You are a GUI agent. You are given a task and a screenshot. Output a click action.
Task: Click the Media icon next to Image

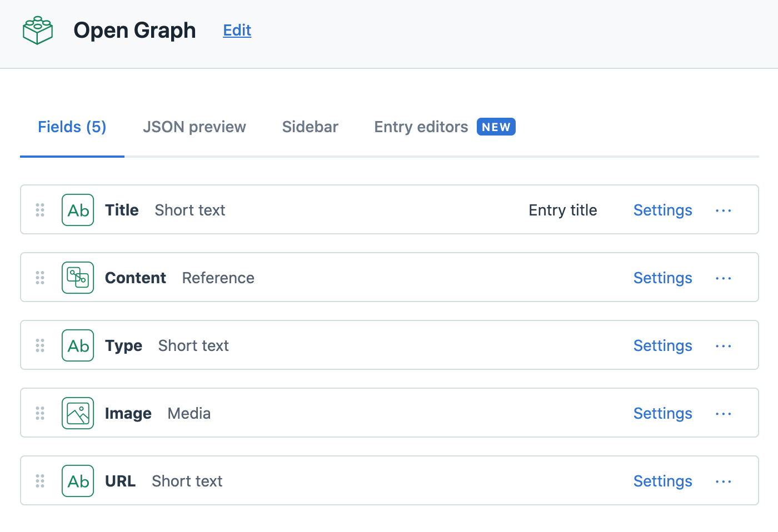(77, 413)
